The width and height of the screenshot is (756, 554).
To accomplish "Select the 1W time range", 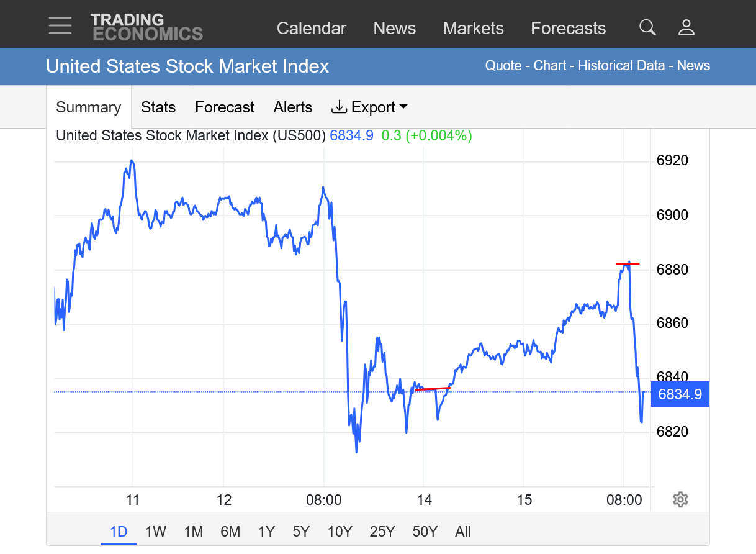I will tap(156, 532).
